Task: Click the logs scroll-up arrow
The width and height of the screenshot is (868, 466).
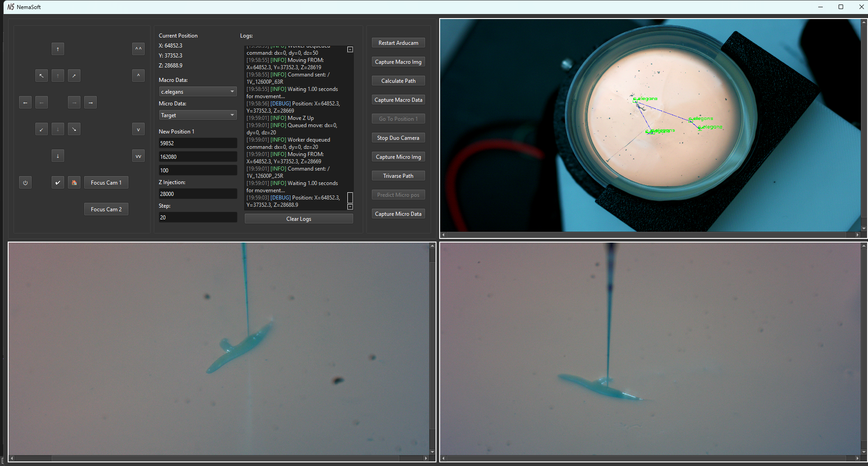Action: [350, 49]
